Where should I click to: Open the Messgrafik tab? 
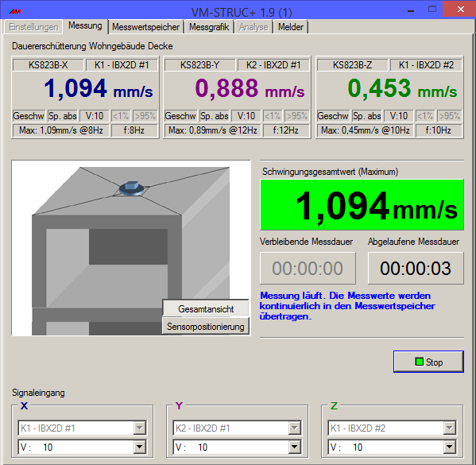pyautogui.click(x=209, y=27)
